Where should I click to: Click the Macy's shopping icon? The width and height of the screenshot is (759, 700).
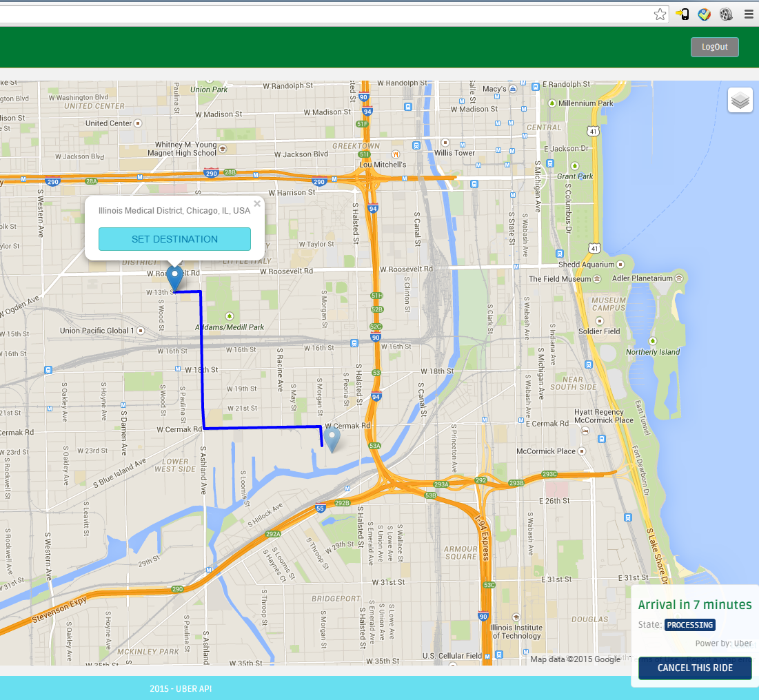[513, 89]
